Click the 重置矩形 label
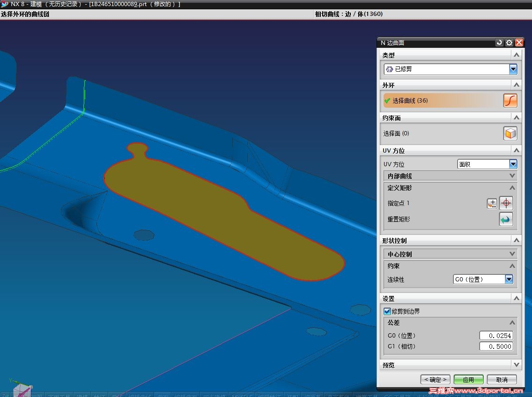Screen dimensions: 532x397 399,219
